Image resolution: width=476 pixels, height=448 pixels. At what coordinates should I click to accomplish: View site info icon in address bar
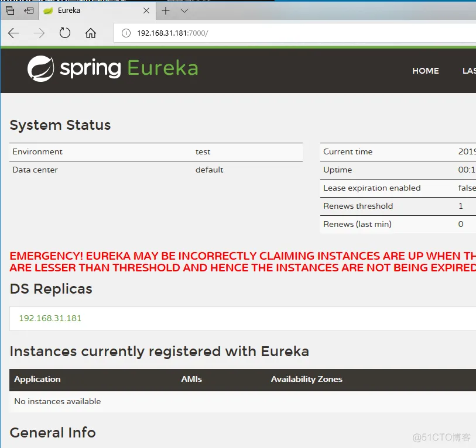coord(126,33)
